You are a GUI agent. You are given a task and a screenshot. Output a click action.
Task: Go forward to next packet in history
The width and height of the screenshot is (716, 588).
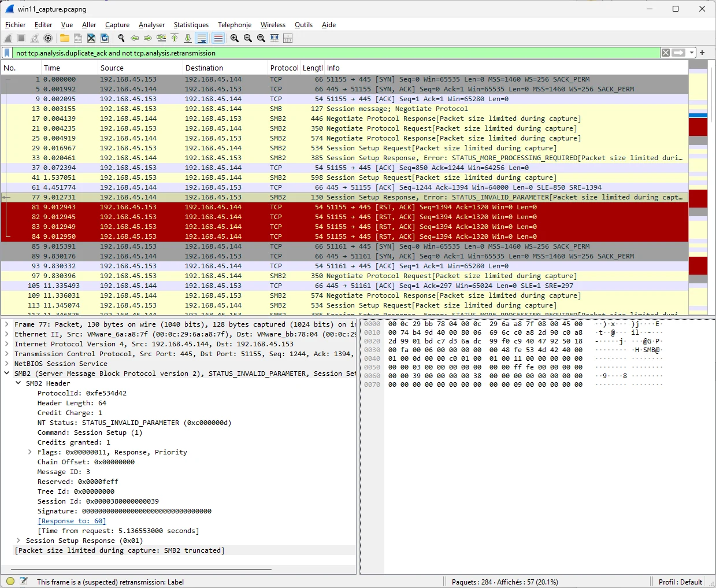click(x=148, y=38)
